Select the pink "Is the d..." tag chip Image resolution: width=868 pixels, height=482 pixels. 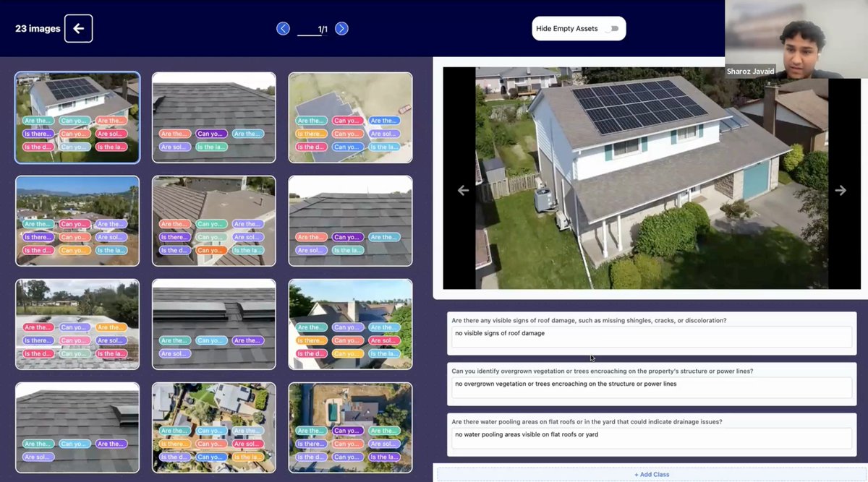coord(38,147)
